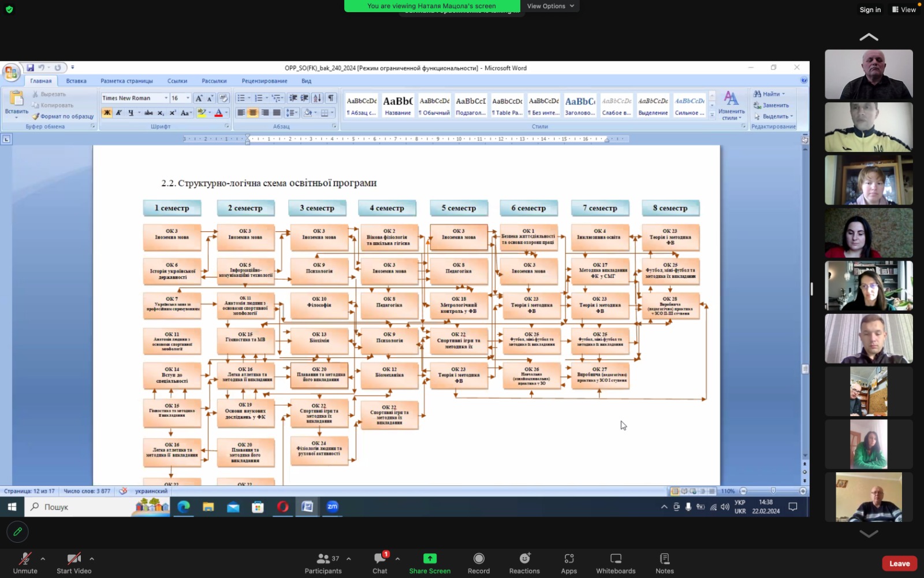Expand the View Options dropdown

pos(550,6)
